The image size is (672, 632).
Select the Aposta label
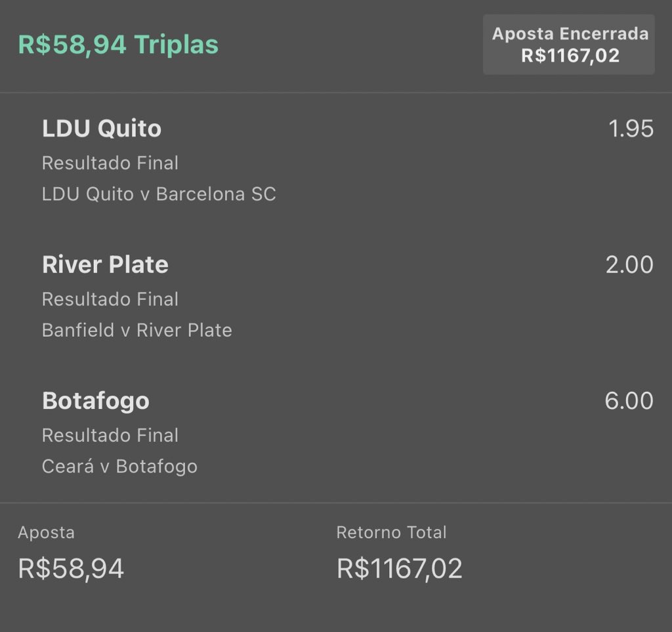tap(47, 533)
